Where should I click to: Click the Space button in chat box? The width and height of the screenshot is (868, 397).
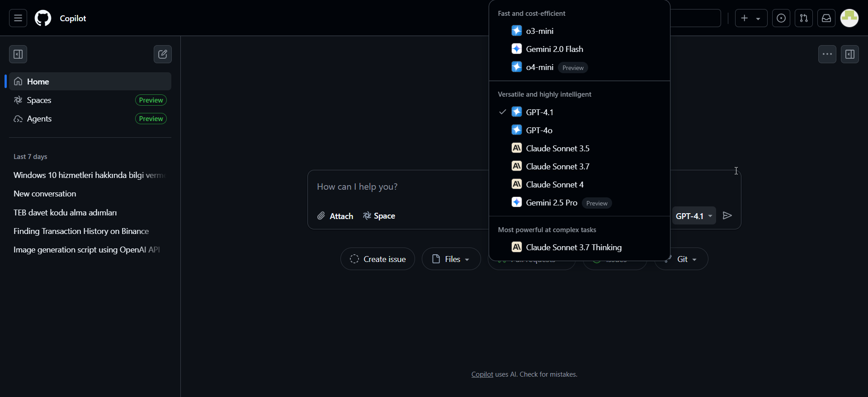point(379,216)
